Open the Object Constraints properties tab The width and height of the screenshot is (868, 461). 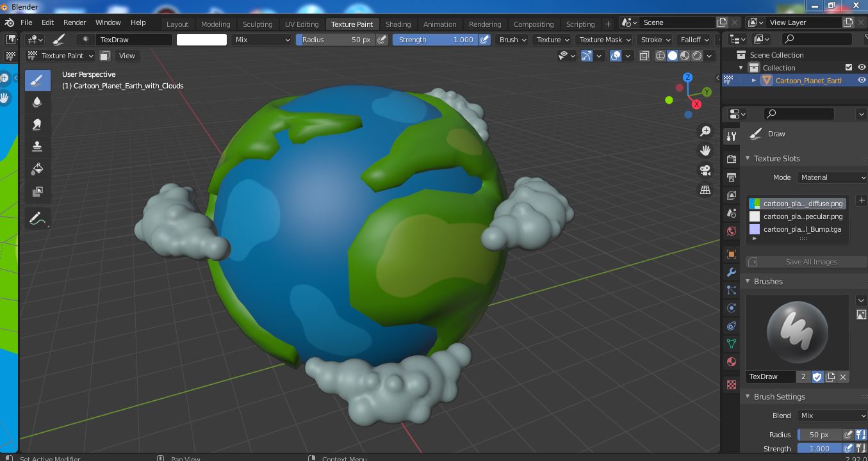(x=732, y=326)
